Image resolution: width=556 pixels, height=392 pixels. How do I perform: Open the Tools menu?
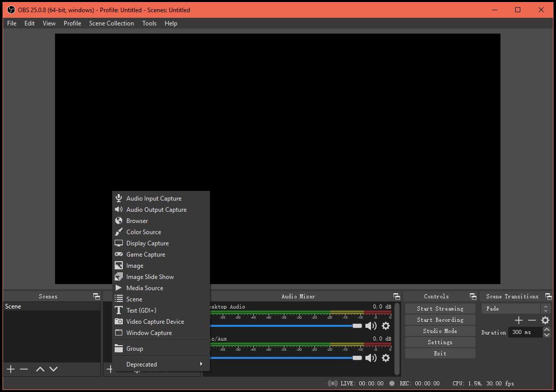click(149, 23)
